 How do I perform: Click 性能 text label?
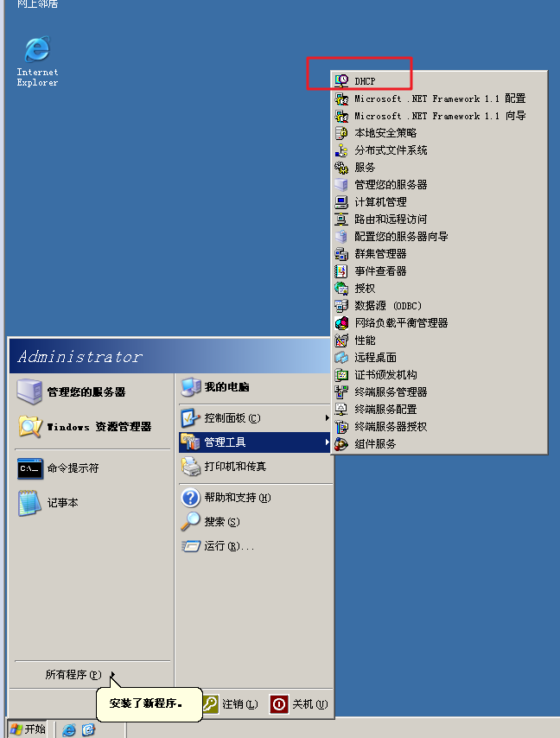click(x=365, y=340)
